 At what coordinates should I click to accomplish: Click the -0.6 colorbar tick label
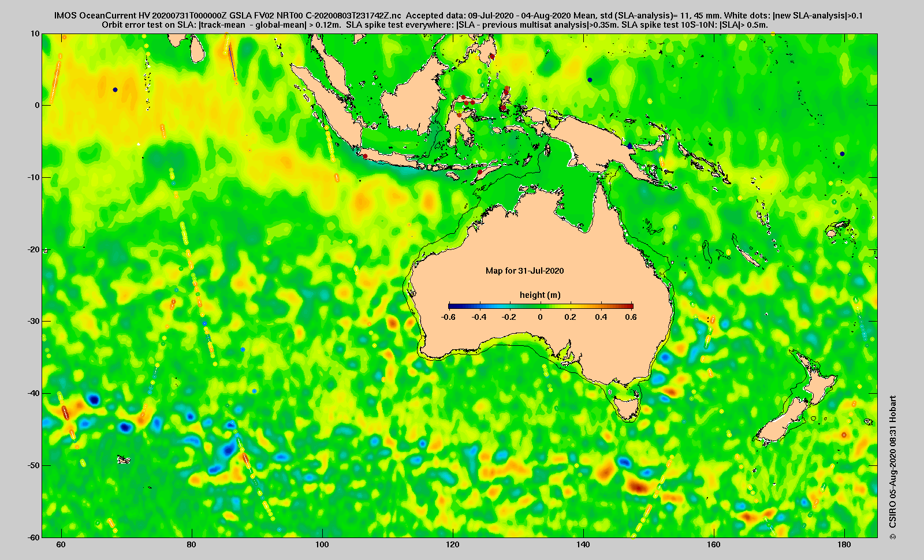point(448,317)
